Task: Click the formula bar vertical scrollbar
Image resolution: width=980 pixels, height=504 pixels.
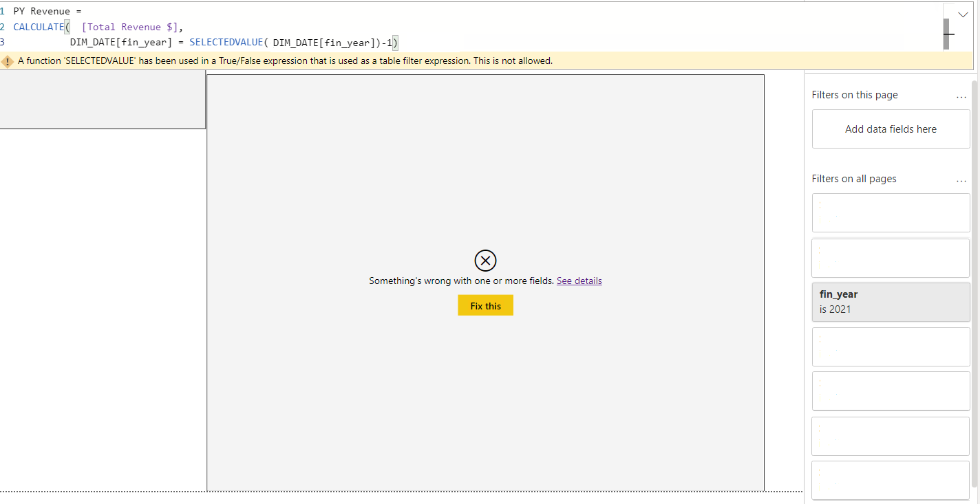Action: coord(946,34)
